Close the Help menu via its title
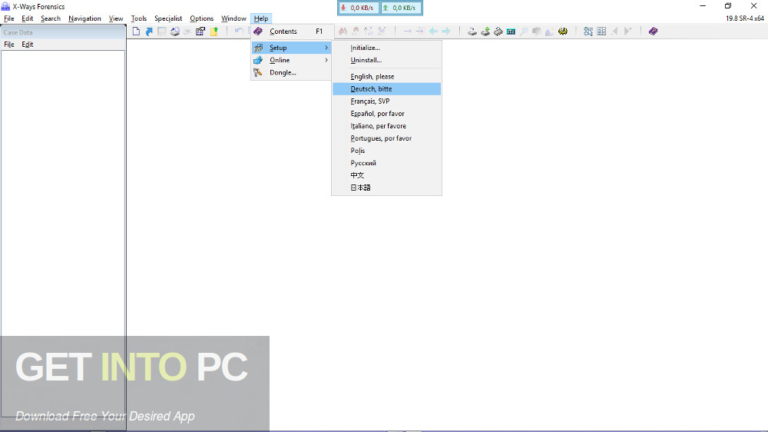This screenshot has height=432, width=768. pos(261,19)
